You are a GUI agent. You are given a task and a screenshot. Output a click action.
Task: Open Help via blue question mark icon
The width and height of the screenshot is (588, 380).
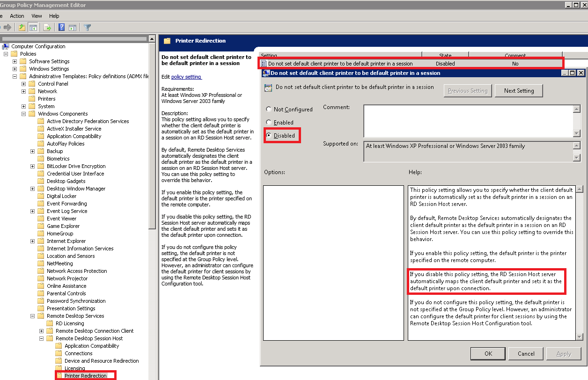[61, 28]
